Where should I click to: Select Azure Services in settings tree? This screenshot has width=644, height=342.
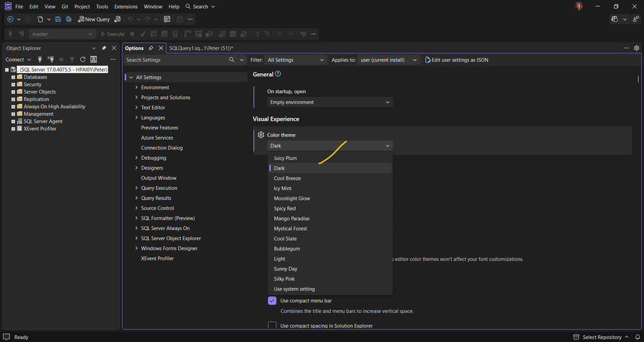(157, 138)
